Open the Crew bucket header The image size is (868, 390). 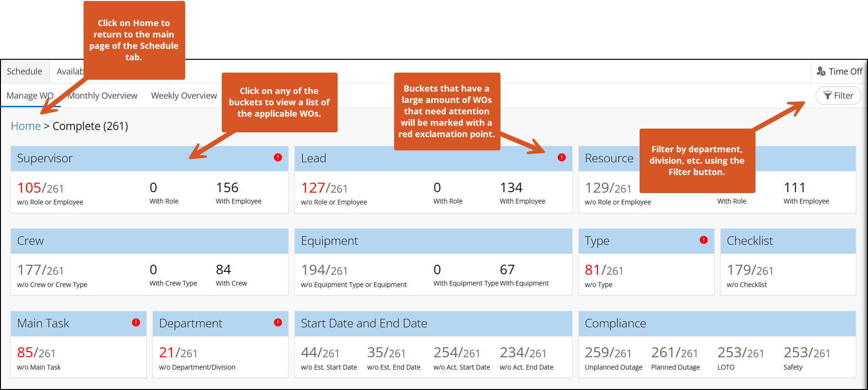tap(149, 241)
